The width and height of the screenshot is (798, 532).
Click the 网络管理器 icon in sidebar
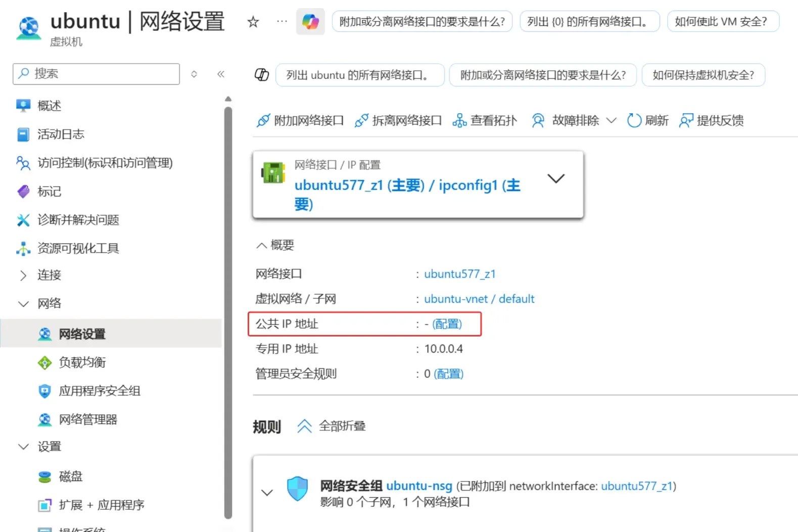click(x=45, y=419)
